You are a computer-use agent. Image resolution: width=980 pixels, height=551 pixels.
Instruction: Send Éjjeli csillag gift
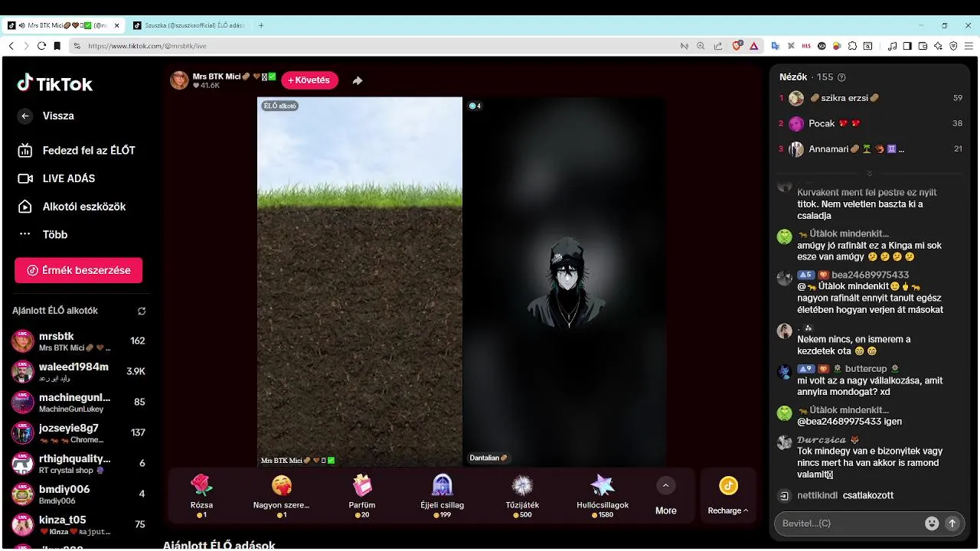(443, 495)
